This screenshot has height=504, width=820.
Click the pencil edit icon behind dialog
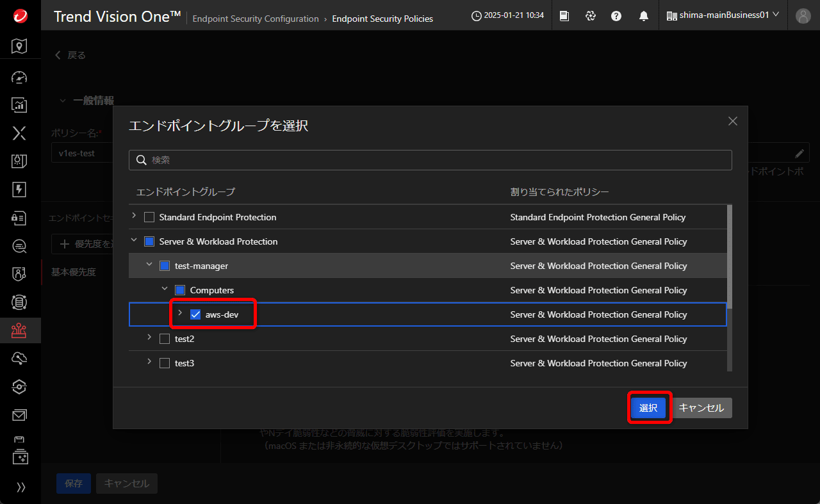point(799,154)
